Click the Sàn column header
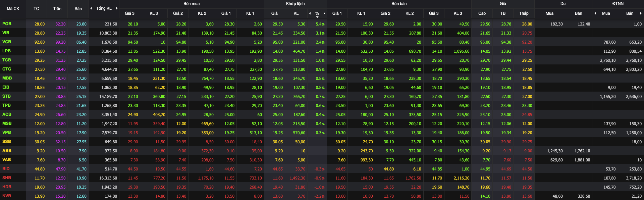 78,9
